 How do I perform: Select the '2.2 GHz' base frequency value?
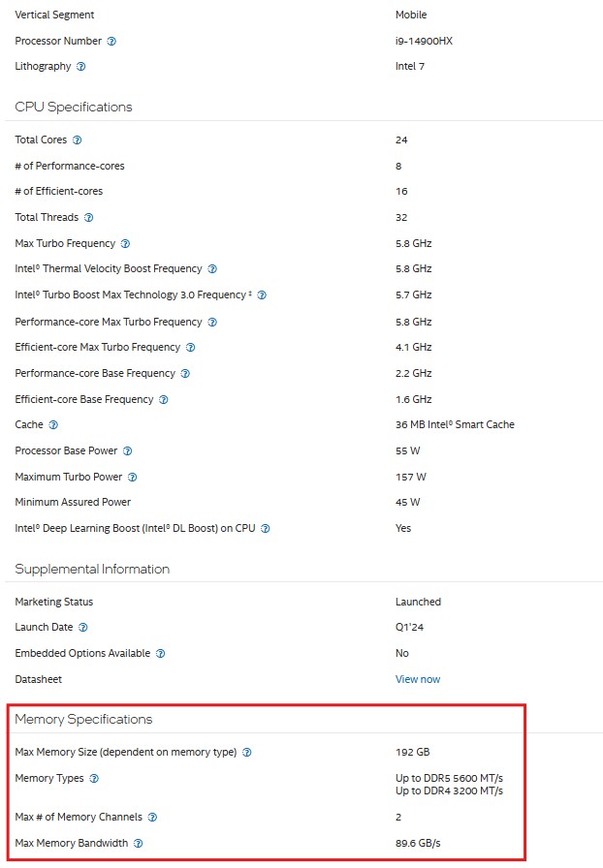(x=413, y=373)
